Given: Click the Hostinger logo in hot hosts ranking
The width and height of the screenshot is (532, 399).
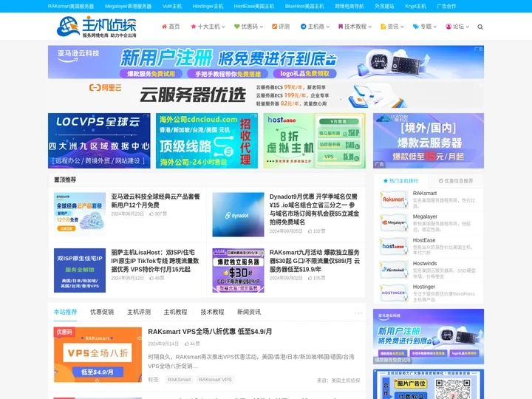Looking at the screenshot, I should (x=394, y=293).
